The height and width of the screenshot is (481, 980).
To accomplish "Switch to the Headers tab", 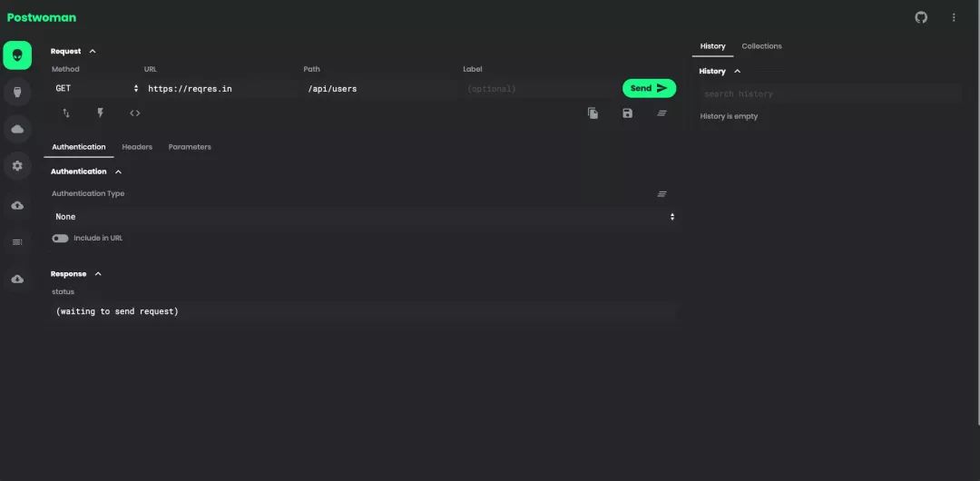I will 137,147.
